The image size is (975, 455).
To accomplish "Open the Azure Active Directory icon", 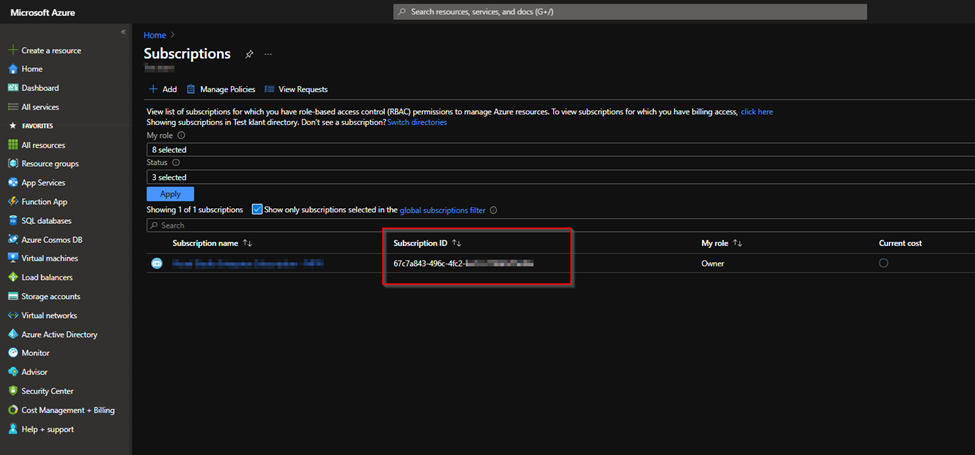I will (x=12, y=334).
